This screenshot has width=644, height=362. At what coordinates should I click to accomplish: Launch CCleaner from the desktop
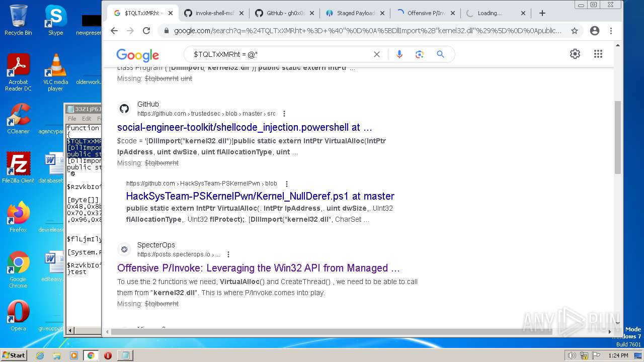click(18, 119)
